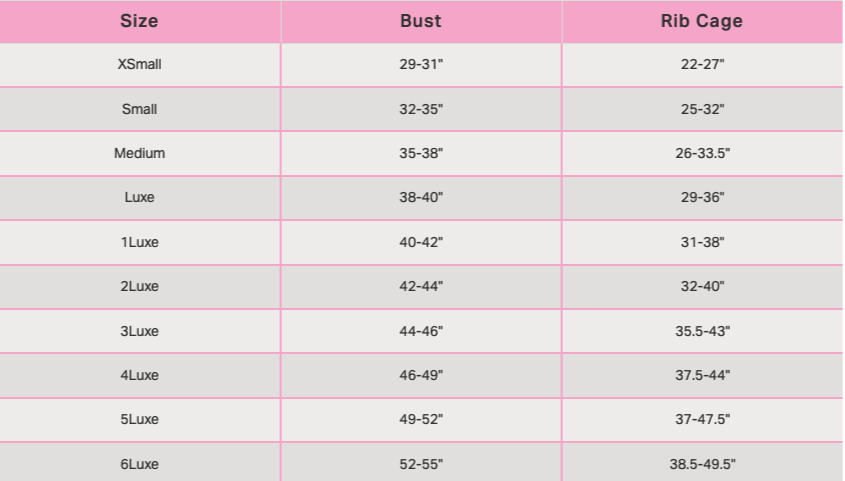Select the 2Luxe size cell
This screenshot has height=481, width=845.
(x=139, y=287)
